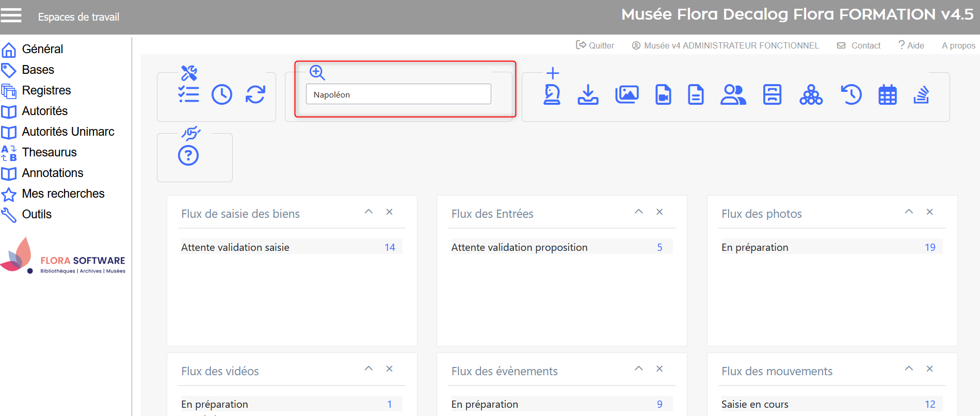Open the clock icon in the tools group
Viewport: 980px width, 416px height.
222,94
